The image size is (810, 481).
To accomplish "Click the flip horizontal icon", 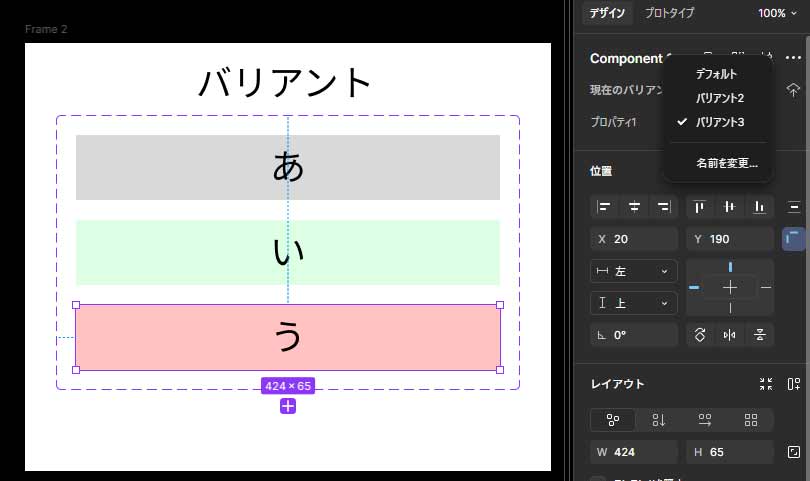I will coord(730,335).
